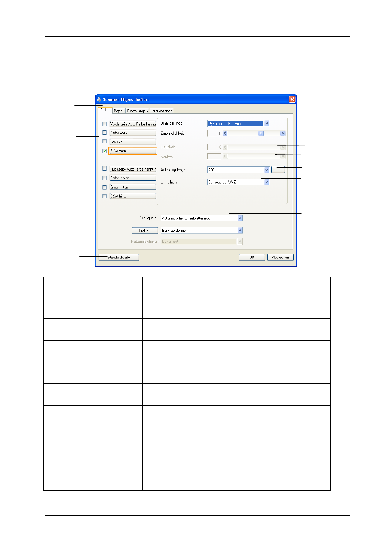Switch to the Bild tab

click(104, 110)
